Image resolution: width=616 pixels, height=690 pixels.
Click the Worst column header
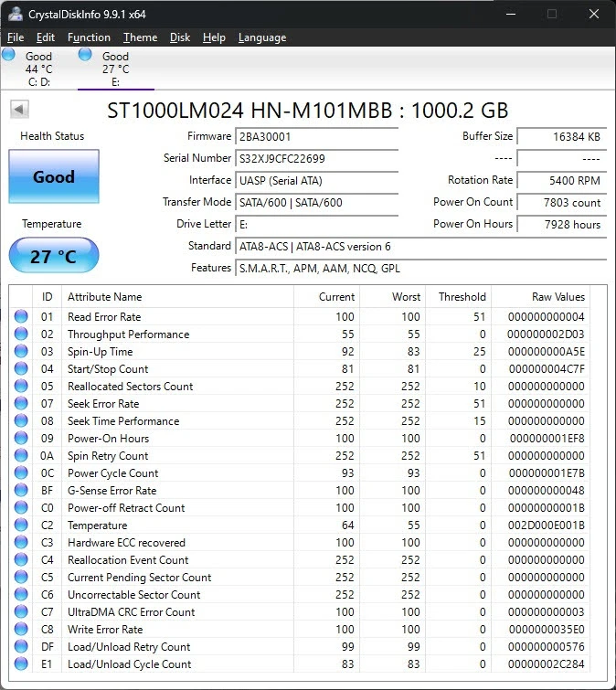click(392, 297)
